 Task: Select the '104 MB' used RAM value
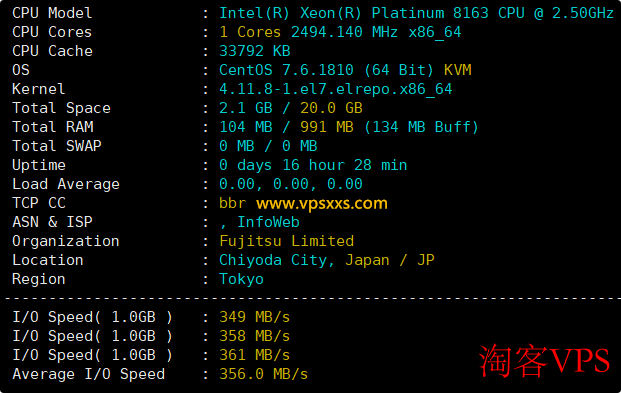246,127
